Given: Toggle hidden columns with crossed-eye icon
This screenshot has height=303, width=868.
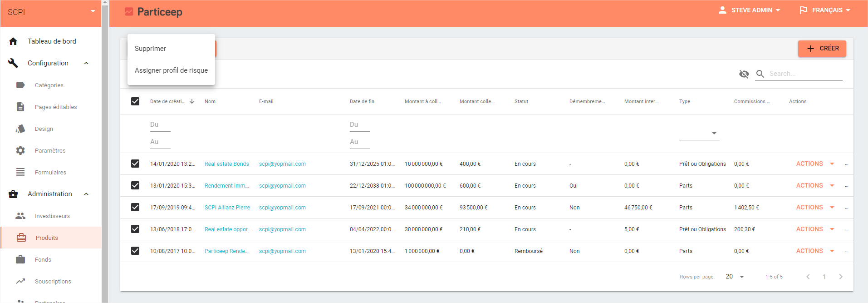Looking at the screenshot, I should [744, 74].
